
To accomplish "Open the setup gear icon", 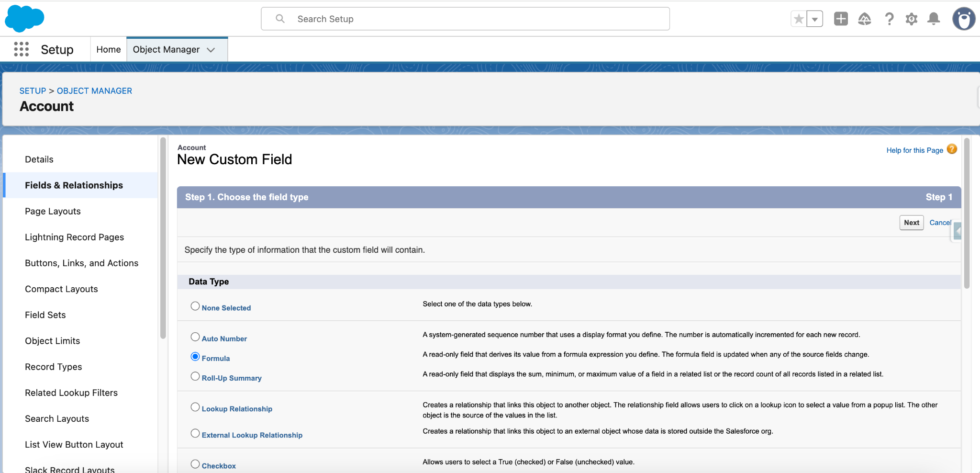I will tap(912, 19).
